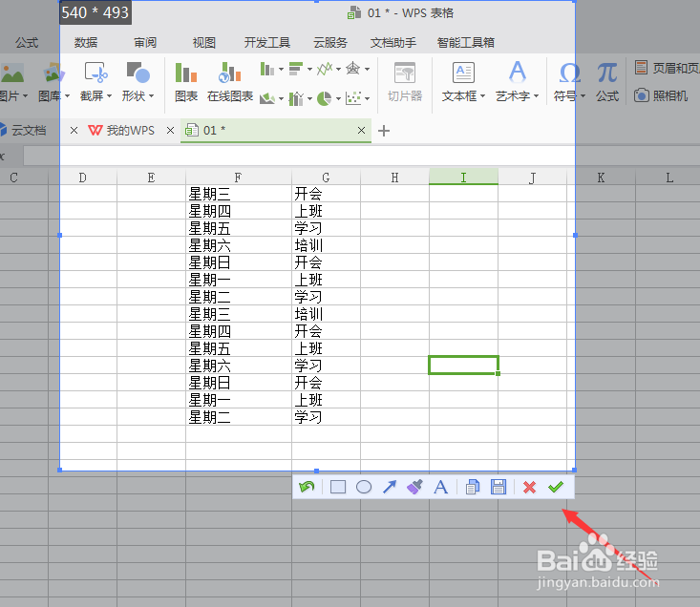Click first 培训 cell in column G

pyautogui.click(x=326, y=245)
